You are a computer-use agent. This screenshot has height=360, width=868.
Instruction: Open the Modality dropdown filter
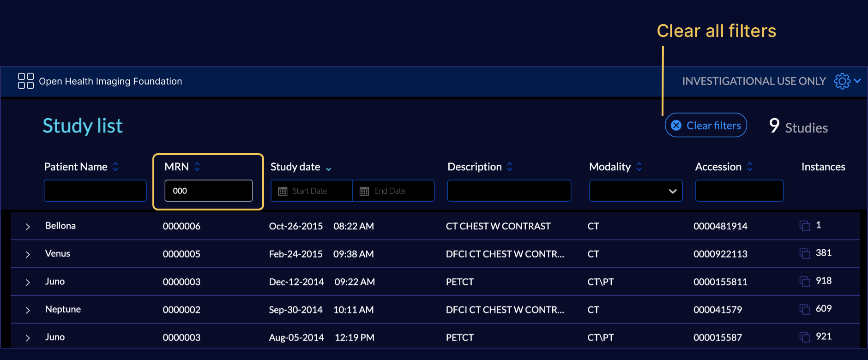635,191
